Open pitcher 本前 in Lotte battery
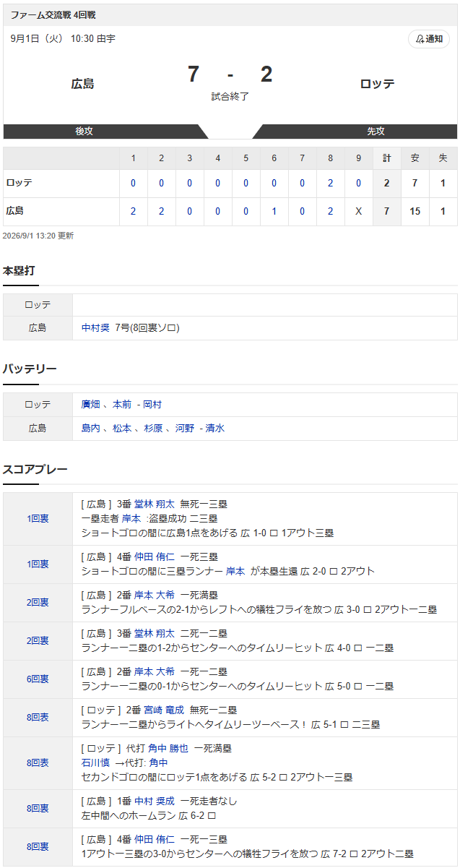This screenshot has width=460, height=868. [122, 405]
